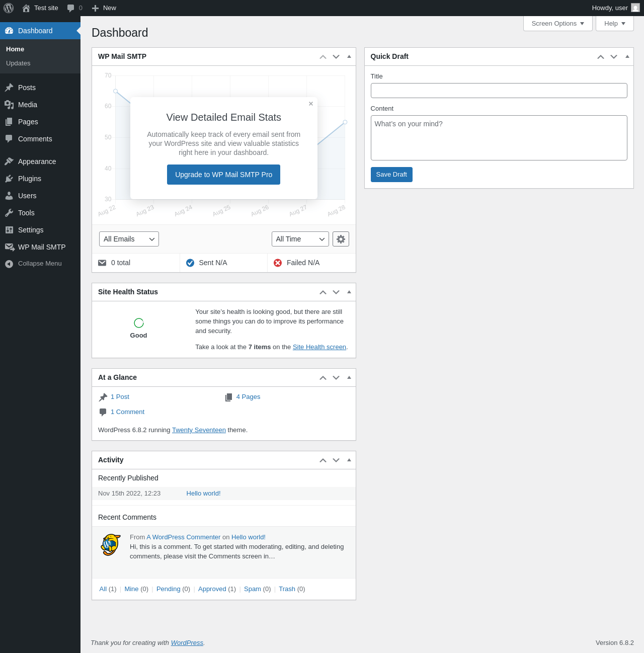
Task: Open the All Emails dropdown
Action: point(129,239)
